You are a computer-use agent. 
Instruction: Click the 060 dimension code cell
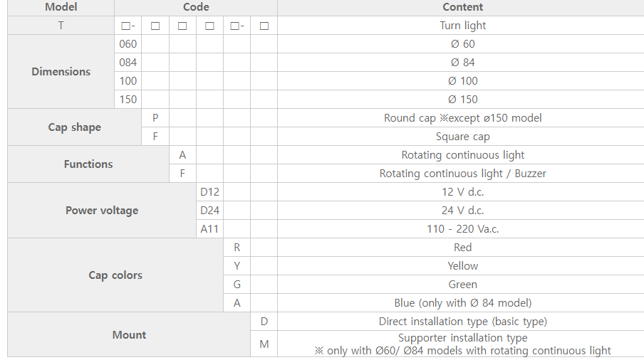click(x=128, y=44)
